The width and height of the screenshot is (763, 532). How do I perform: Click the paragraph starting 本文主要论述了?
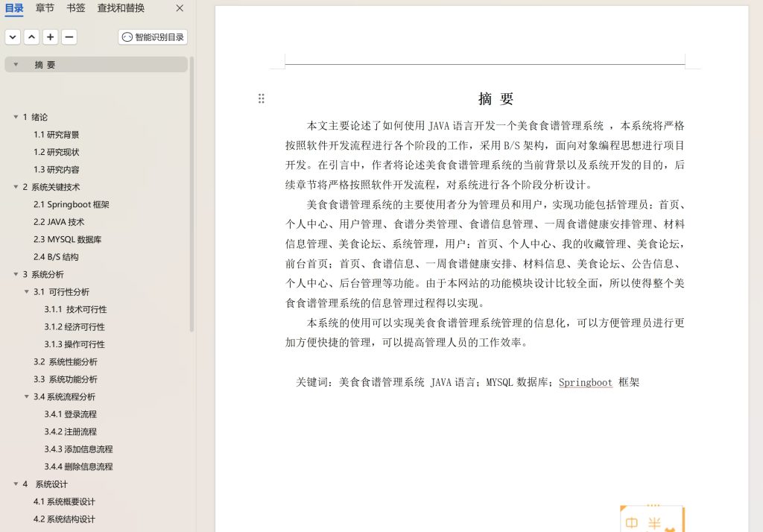(x=485, y=155)
